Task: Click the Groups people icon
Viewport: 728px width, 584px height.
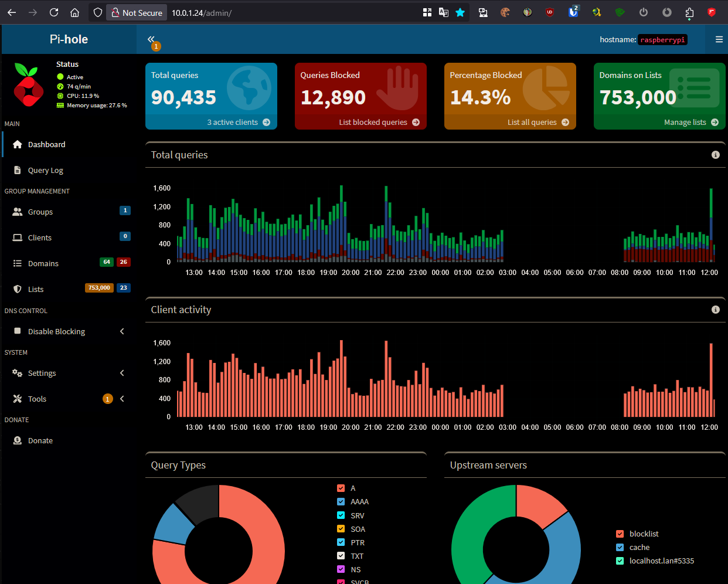Action: (18, 212)
